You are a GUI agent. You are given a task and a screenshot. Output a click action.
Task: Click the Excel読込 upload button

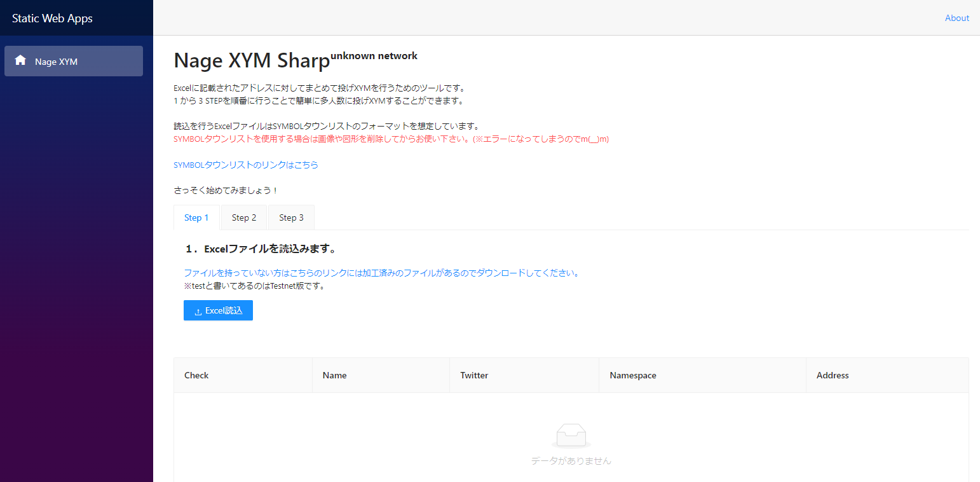(x=218, y=310)
